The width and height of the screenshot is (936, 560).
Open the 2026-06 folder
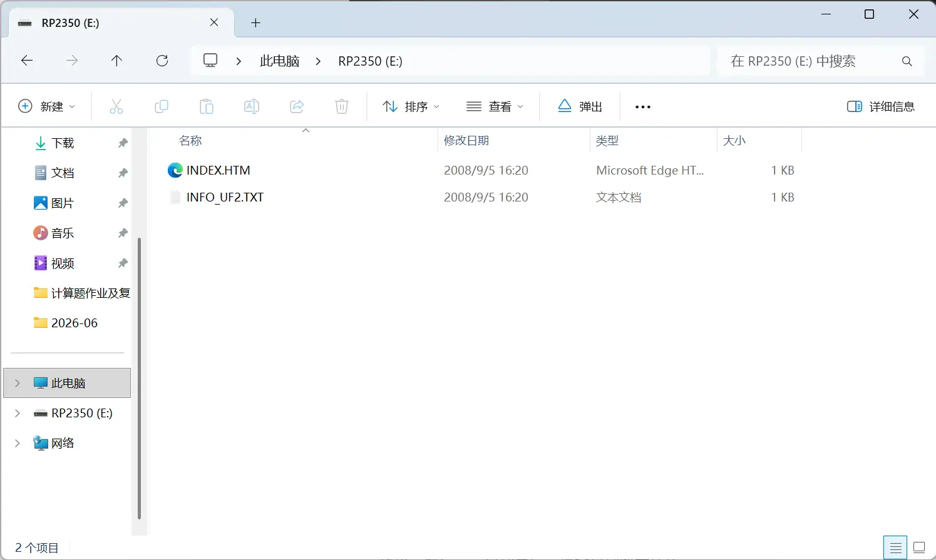coord(66,323)
